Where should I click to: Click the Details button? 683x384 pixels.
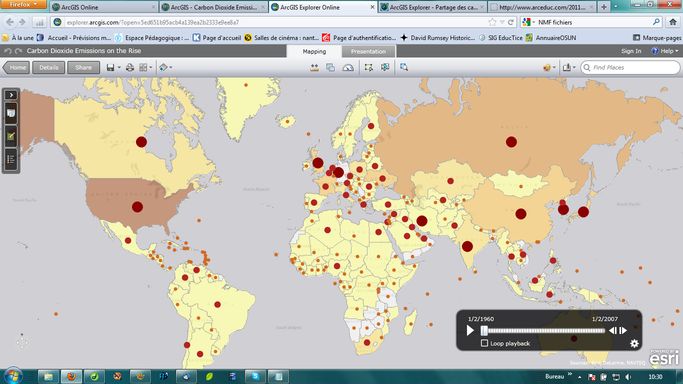tap(48, 67)
